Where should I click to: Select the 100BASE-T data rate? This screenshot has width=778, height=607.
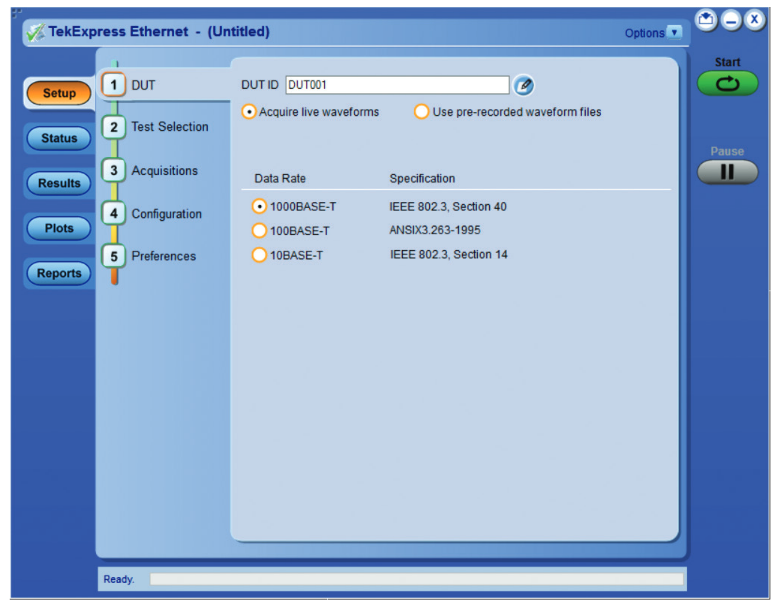point(259,230)
